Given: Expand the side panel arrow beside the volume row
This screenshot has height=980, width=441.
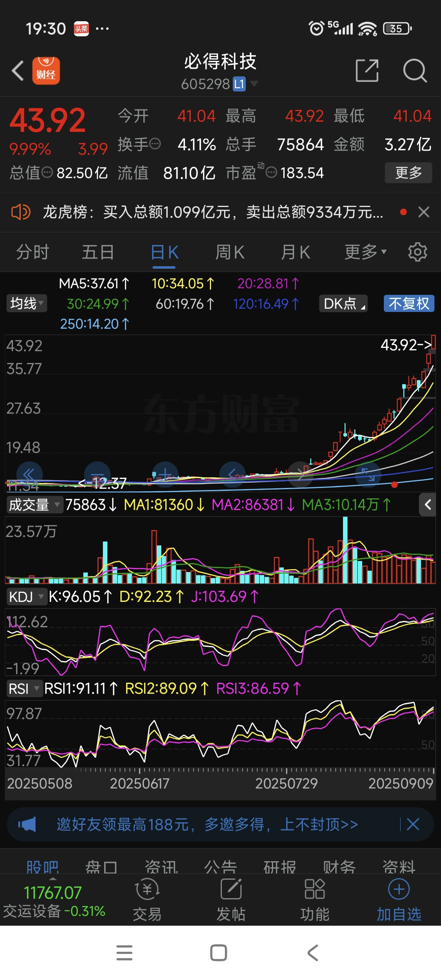Looking at the screenshot, I should pos(428,505).
